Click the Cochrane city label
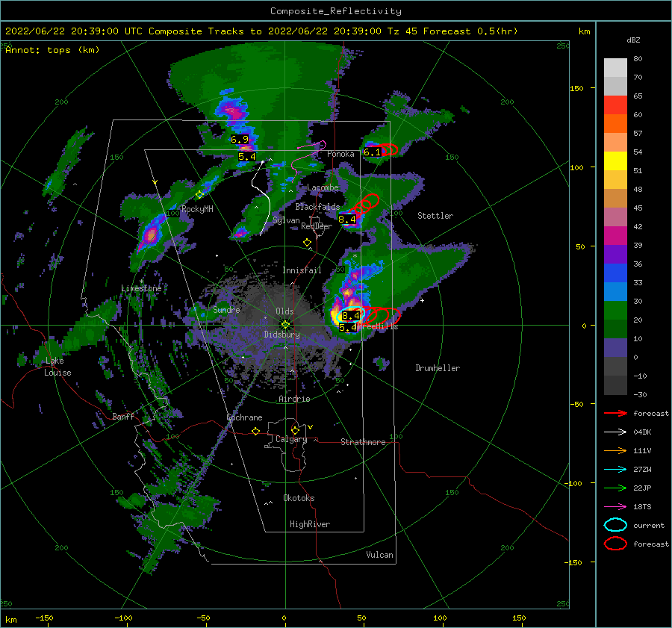This screenshot has width=672, height=628. [244, 417]
